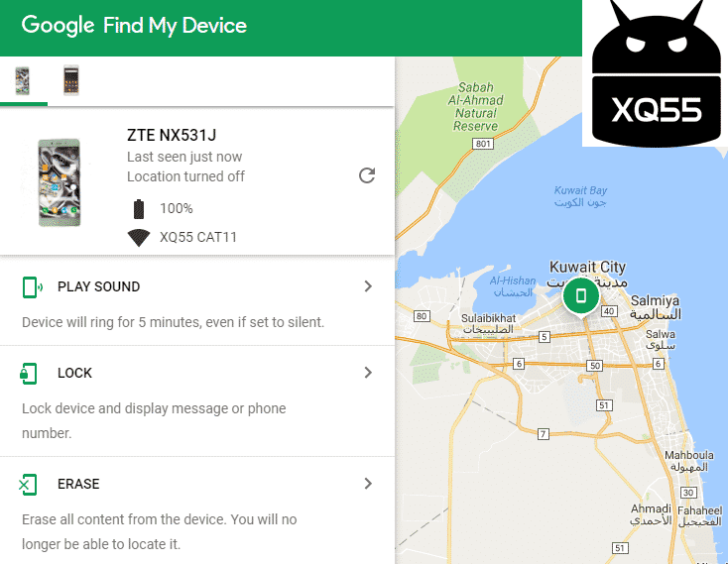
Task: Expand the Play Sound chevron arrow
Action: [x=368, y=286]
